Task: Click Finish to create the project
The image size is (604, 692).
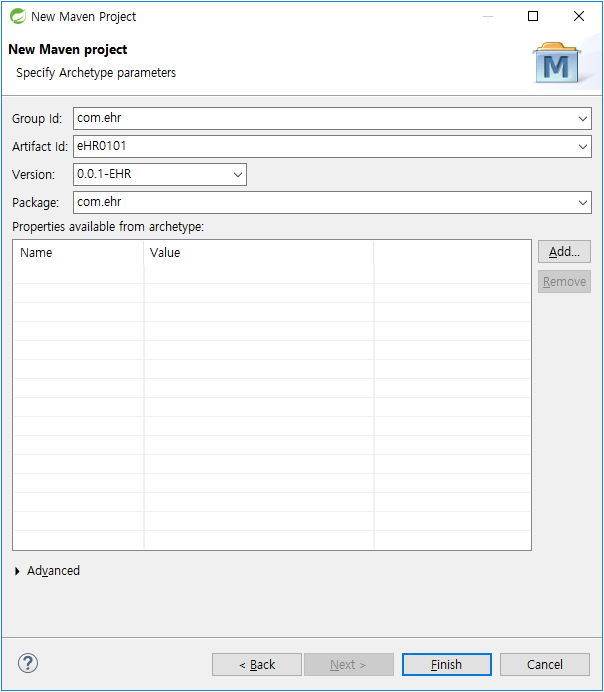Action: pos(446,664)
